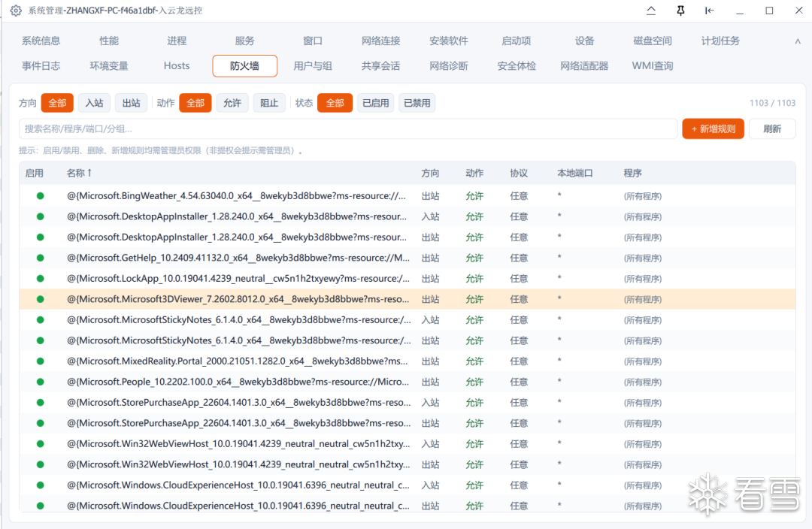Click green status dot of BingWeather rule
The width and height of the screenshot is (812, 529).
point(40,195)
